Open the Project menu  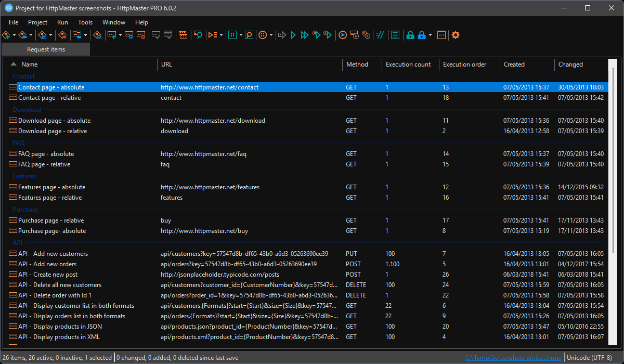[37, 22]
